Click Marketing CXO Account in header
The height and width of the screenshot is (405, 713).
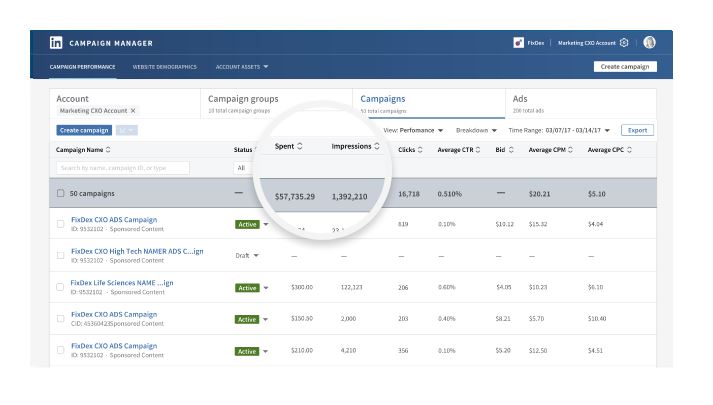(x=587, y=43)
